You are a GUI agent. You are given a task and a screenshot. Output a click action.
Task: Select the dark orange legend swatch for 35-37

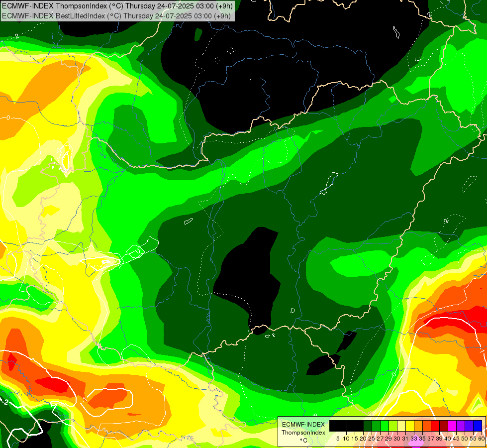[426, 426]
